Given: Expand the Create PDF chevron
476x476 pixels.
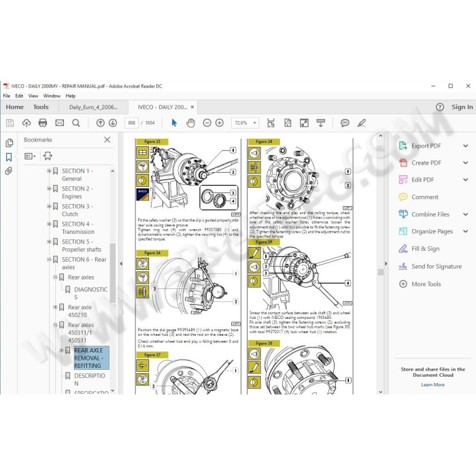Looking at the screenshot, I should tap(465, 163).
